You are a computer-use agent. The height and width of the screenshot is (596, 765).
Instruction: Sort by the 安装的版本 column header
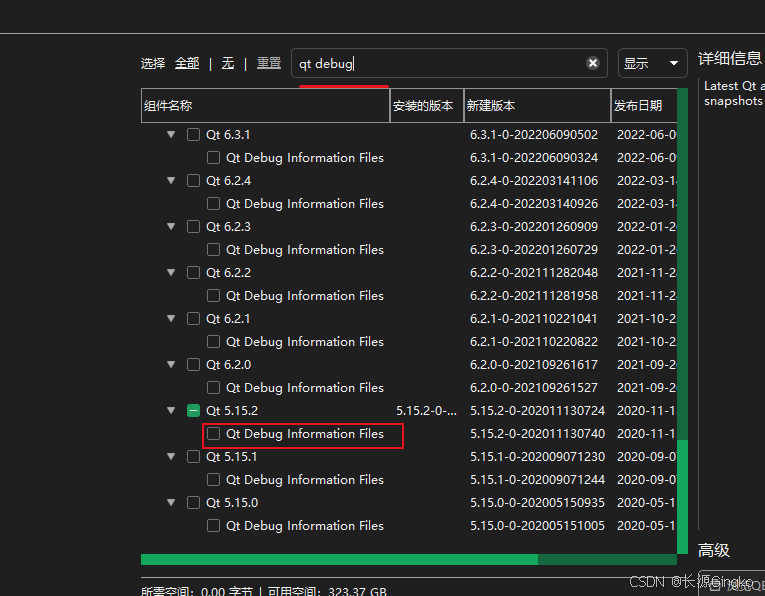click(x=426, y=105)
